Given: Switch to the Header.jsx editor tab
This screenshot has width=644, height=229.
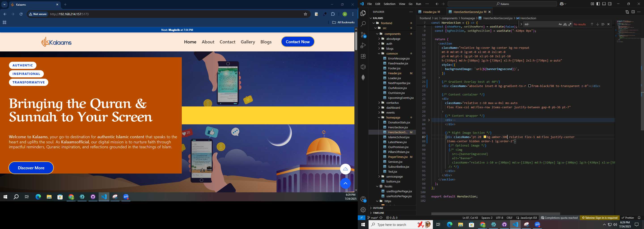Looking at the screenshot, I should 429,12.
